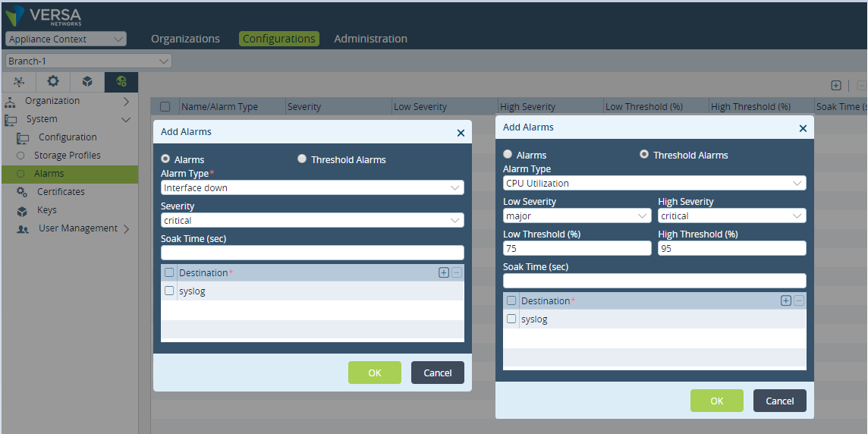The height and width of the screenshot is (434, 868).
Task: Expand User Management submenu
Action: coord(126,228)
